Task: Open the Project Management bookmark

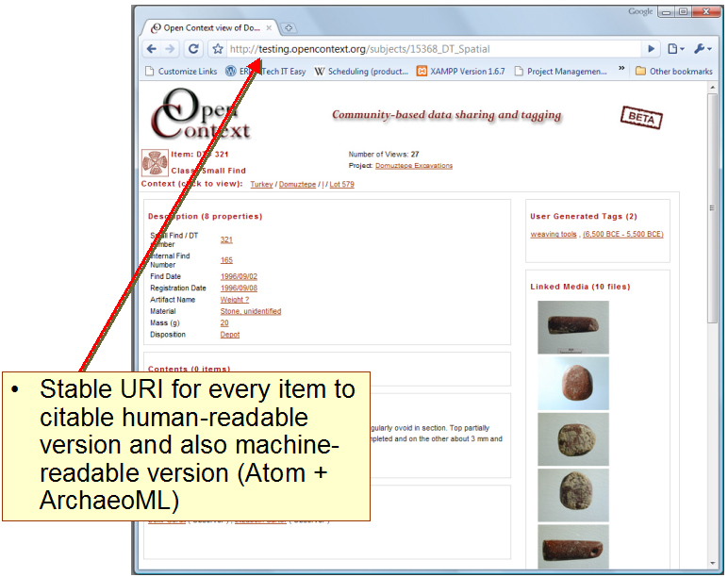Action: (561, 71)
